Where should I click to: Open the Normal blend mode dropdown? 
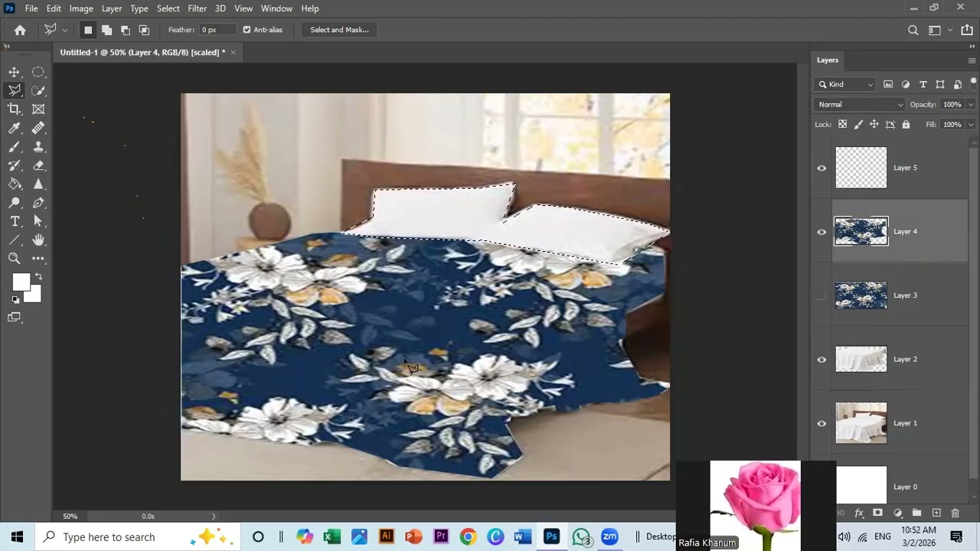pos(860,104)
